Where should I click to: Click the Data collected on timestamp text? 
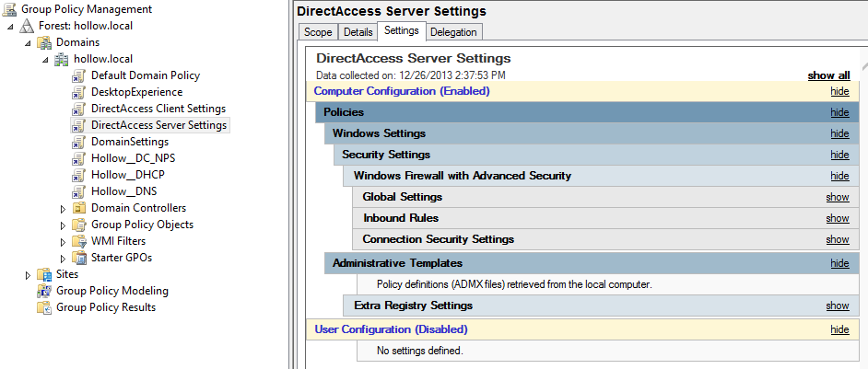[411, 75]
